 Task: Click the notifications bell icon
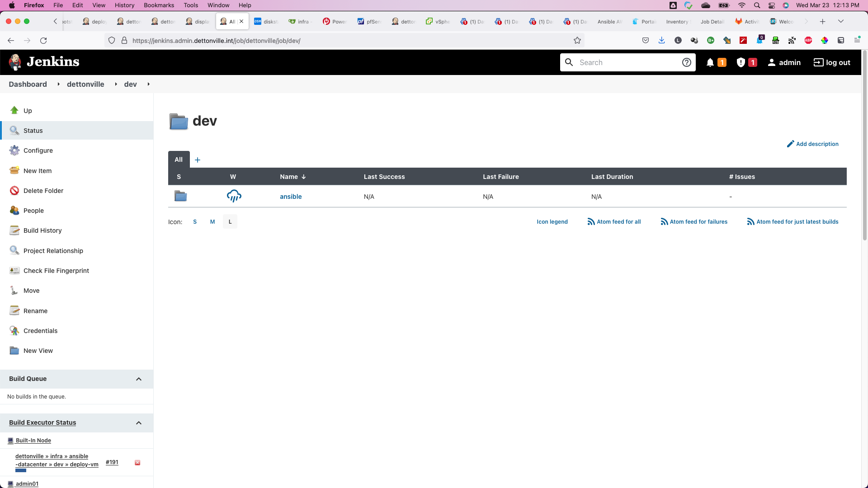[710, 63]
